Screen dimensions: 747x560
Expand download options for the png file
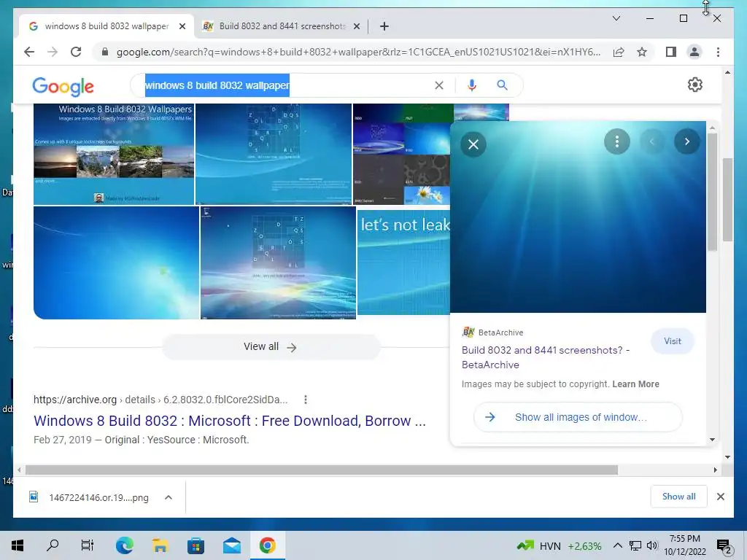point(169,497)
